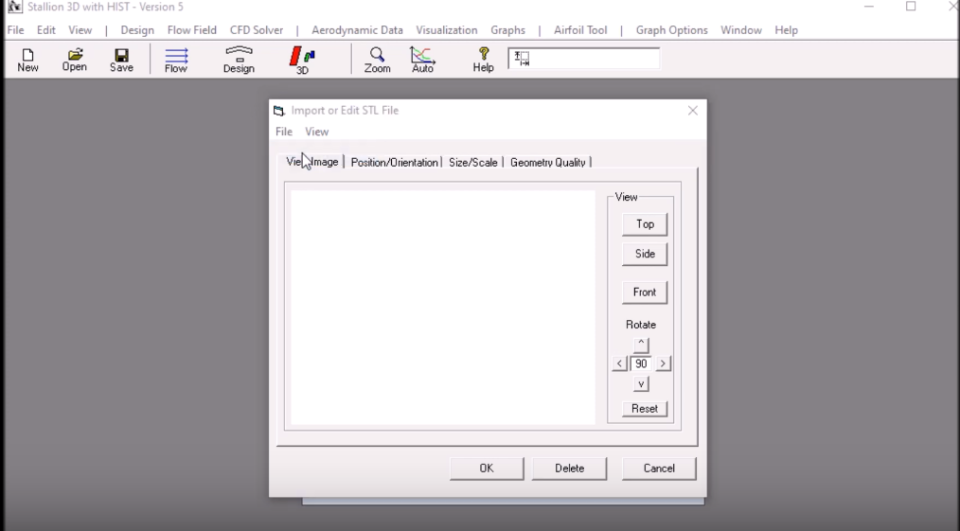Viewport: 960px width, 531px height.
Task: Click the Front view button
Action: pyautogui.click(x=645, y=292)
